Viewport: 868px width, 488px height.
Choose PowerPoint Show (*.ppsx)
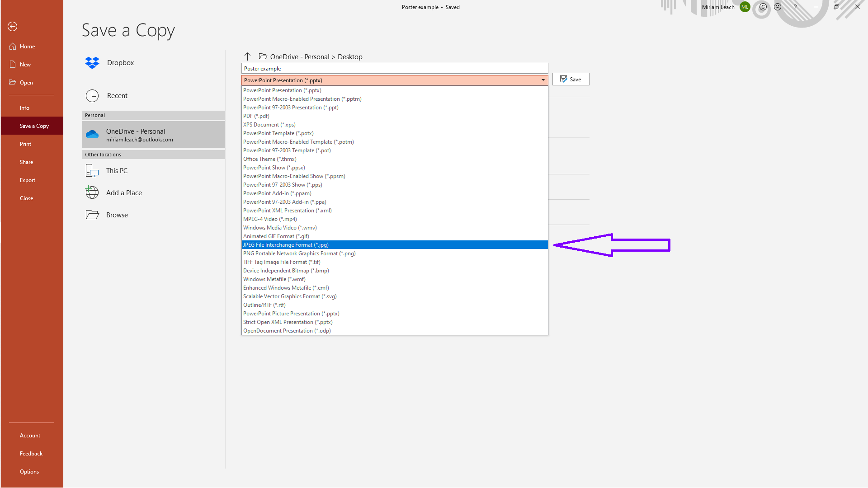[x=395, y=168]
